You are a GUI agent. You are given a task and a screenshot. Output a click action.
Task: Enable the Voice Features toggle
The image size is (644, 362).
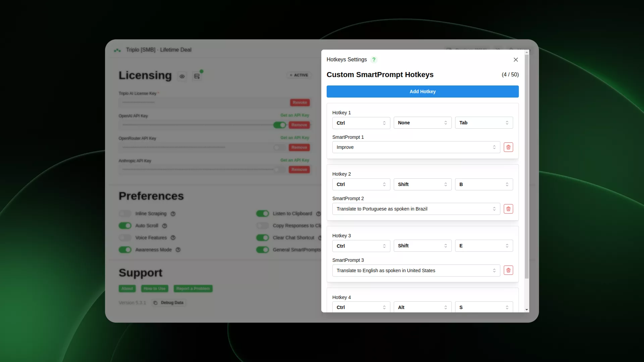coord(125,238)
